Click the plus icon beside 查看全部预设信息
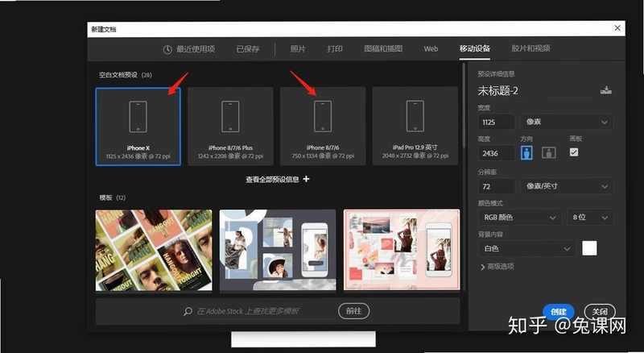Image resolution: width=644 pixels, height=353 pixels. [x=306, y=179]
